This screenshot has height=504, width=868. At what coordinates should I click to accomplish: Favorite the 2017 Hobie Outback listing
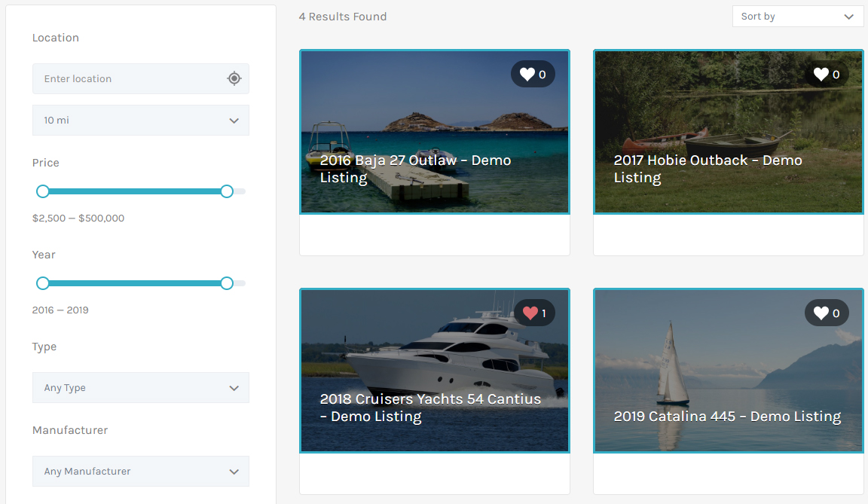(821, 74)
